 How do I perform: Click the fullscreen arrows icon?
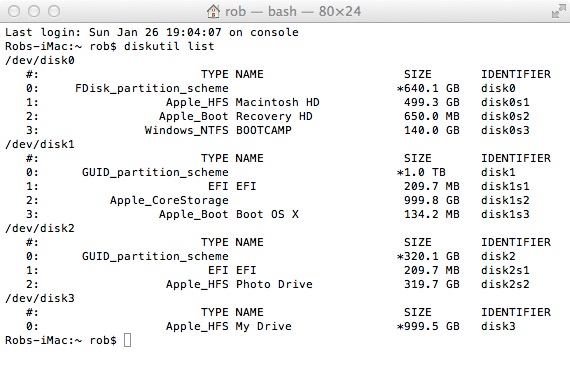click(559, 11)
